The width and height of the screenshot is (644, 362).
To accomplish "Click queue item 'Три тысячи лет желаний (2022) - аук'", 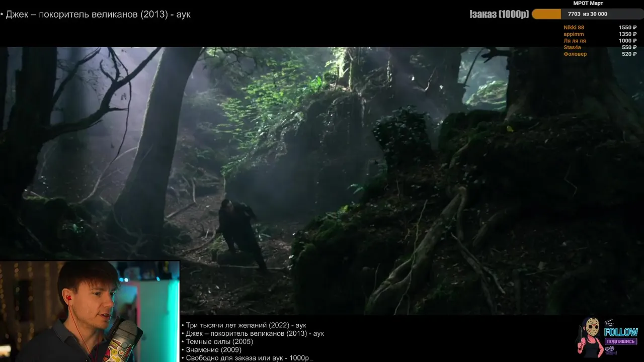I will point(246,325).
